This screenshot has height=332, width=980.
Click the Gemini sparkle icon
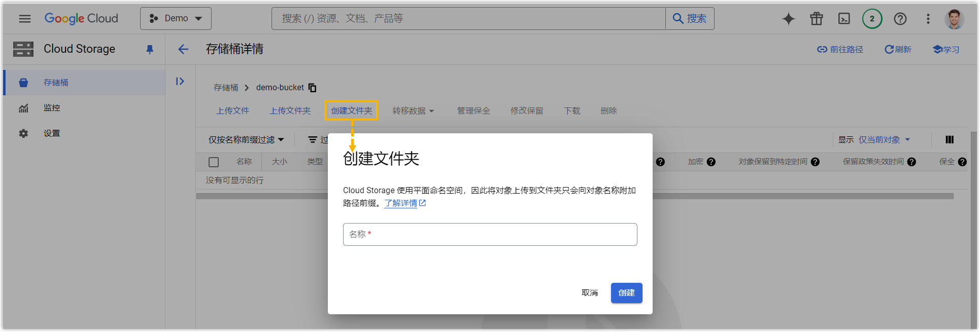pyautogui.click(x=788, y=19)
